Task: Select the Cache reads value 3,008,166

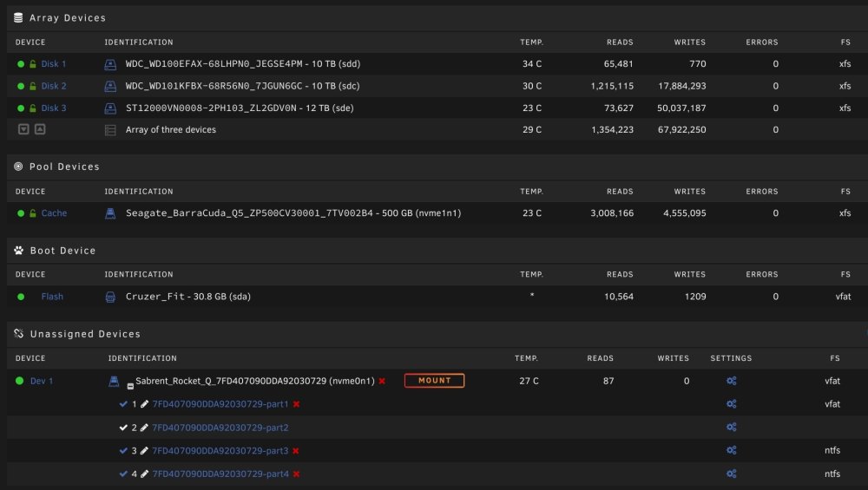Action: (x=612, y=213)
